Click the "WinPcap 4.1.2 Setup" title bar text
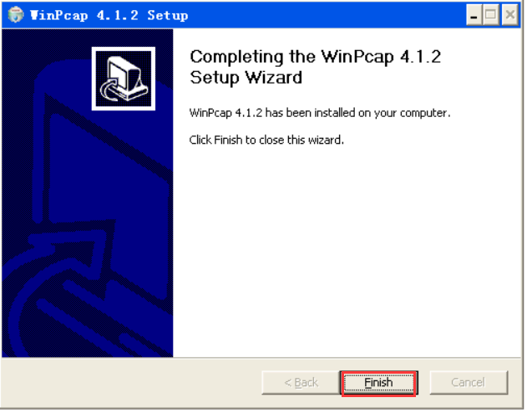The width and height of the screenshot is (532, 418). coord(110,16)
